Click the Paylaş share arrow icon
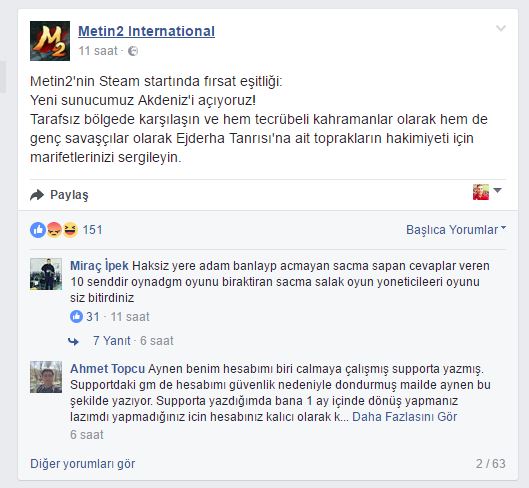 click(x=37, y=195)
